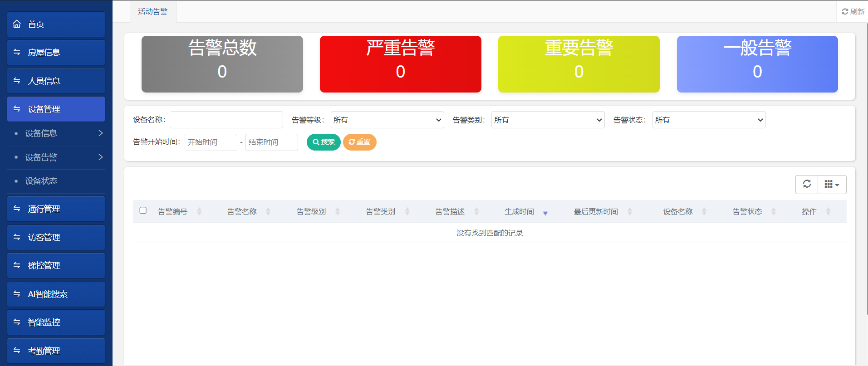Sort by 告警状态 column arrows
Viewport: 868px width, 366px height.
coord(774,211)
